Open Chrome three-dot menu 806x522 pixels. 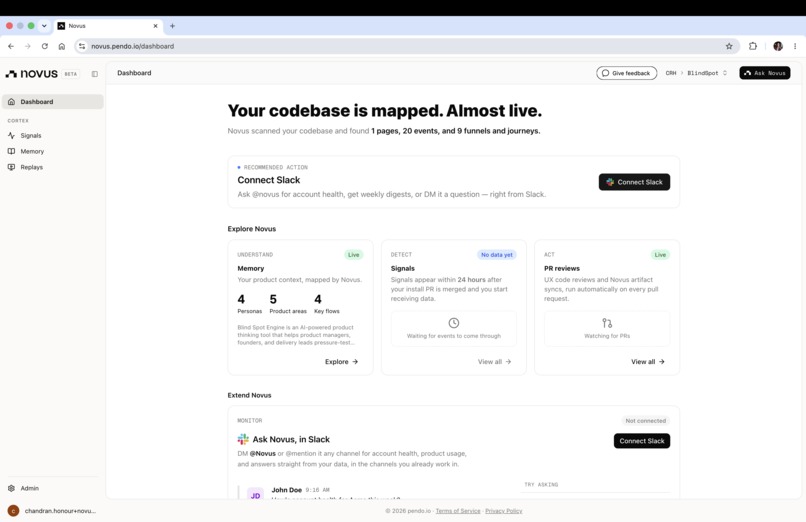pyautogui.click(x=795, y=46)
